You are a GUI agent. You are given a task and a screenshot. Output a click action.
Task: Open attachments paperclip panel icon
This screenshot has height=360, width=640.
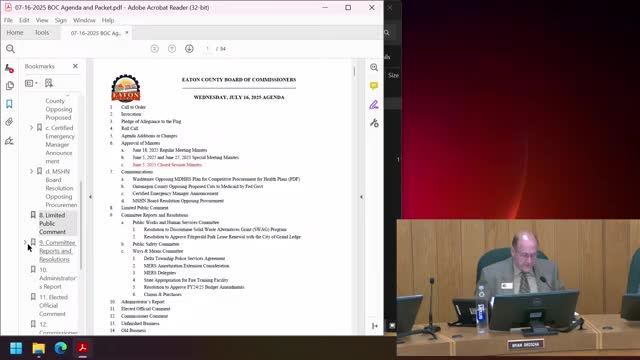tap(9, 122)
